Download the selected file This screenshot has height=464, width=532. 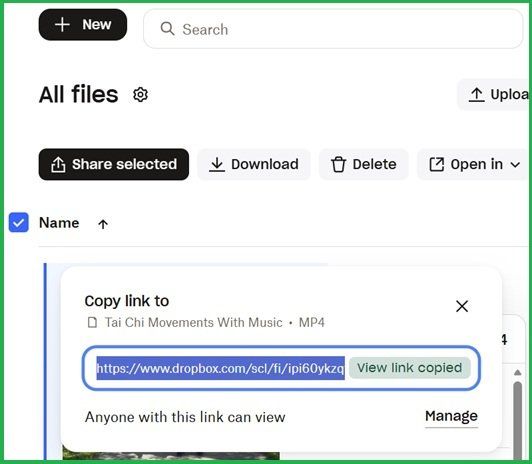tap(254, 165)
